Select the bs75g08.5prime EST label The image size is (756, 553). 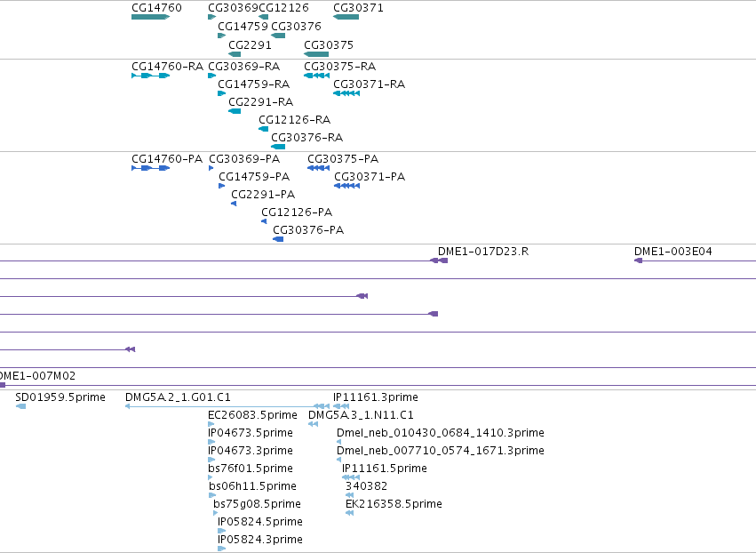pyautogui.click(x=257, y=504)
